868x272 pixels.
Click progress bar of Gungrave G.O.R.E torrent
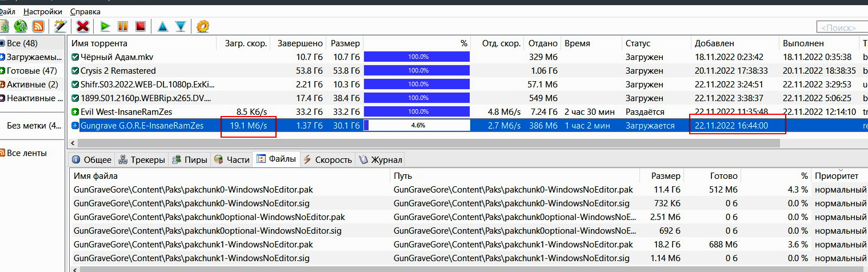tap(417, 125)
